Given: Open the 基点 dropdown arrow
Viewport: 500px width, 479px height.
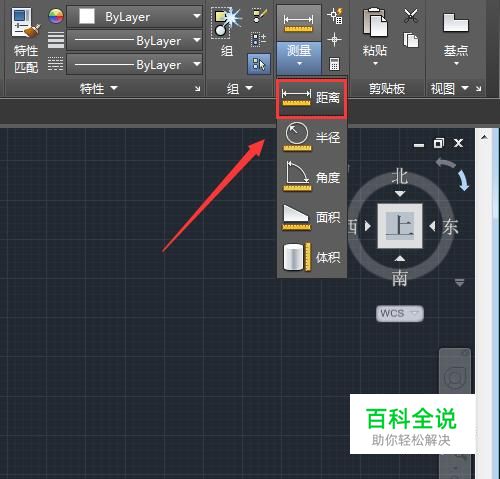Looking at the screenshot, I should click(x=456, y=63).
